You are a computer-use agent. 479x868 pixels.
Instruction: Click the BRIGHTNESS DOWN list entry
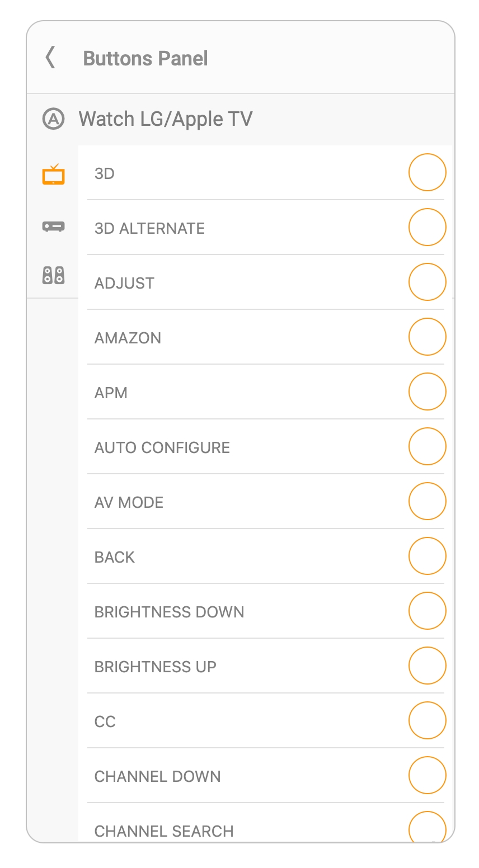[x=169, y=612]
